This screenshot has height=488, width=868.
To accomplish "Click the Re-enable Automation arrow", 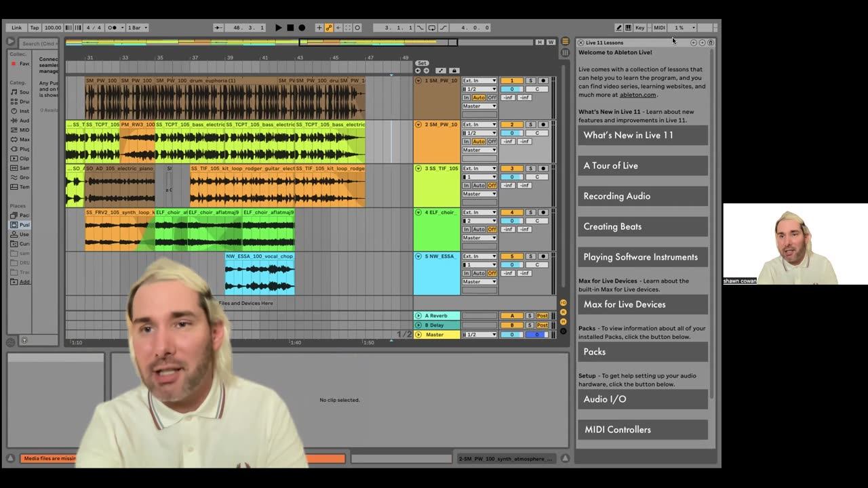I will (x=338, y=28).
